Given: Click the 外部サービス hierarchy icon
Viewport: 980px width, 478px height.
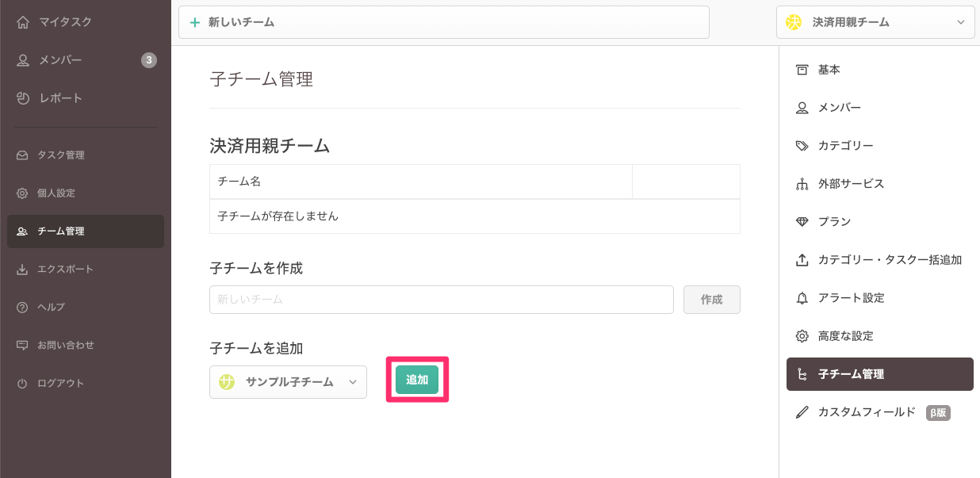Looking at the screenshot, I should 802,184.
